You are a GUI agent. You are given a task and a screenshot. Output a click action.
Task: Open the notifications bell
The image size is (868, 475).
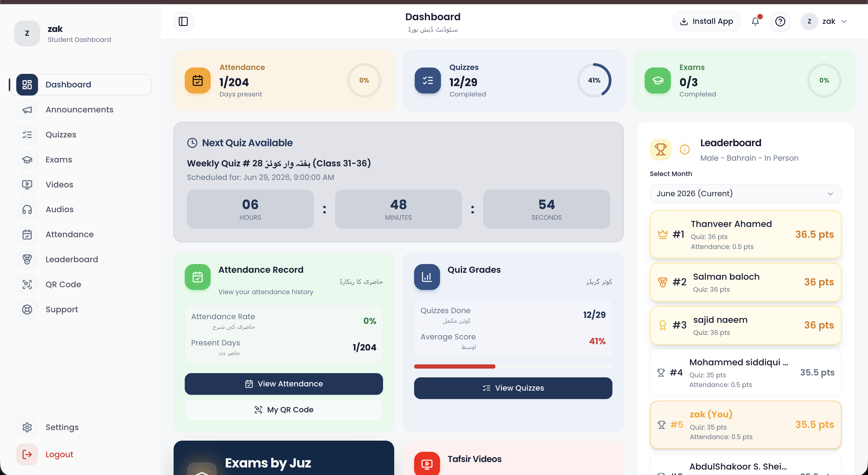(755, 21)
